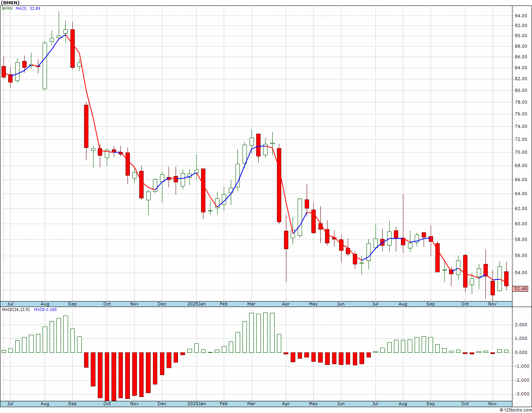
Task: Click the 78.00 price axis label
Action: 521,102
